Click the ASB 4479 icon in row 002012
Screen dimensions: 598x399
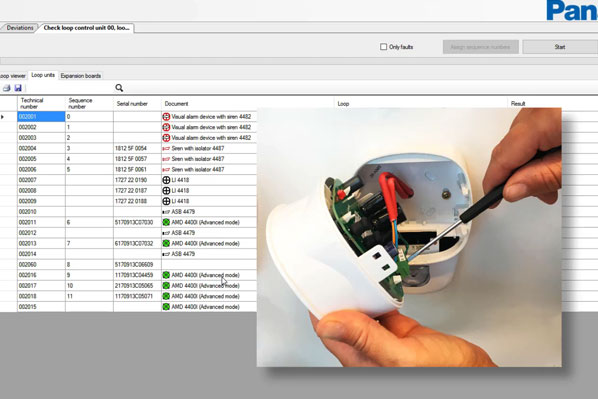point(166,233)
